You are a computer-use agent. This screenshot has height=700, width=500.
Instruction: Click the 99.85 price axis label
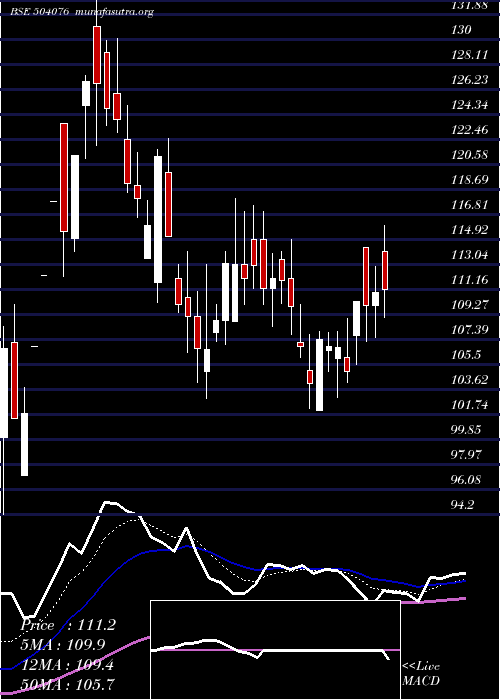point(466,430)
